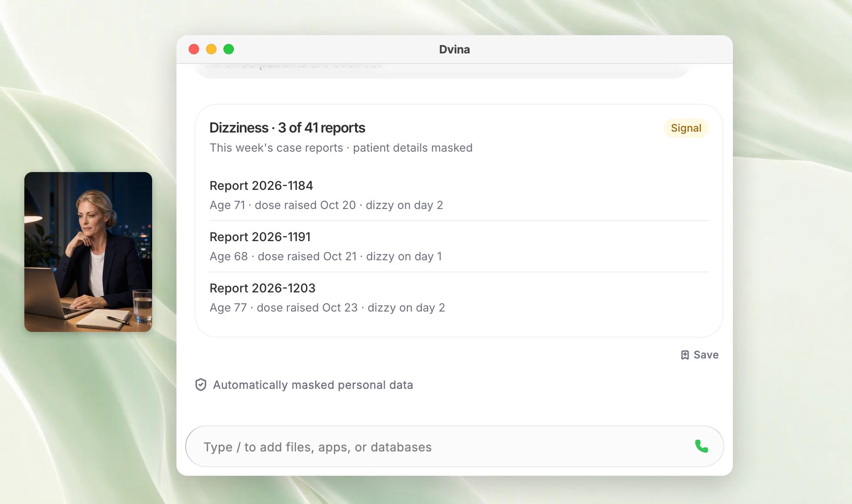Click the Dvina window title

[454, 50]
